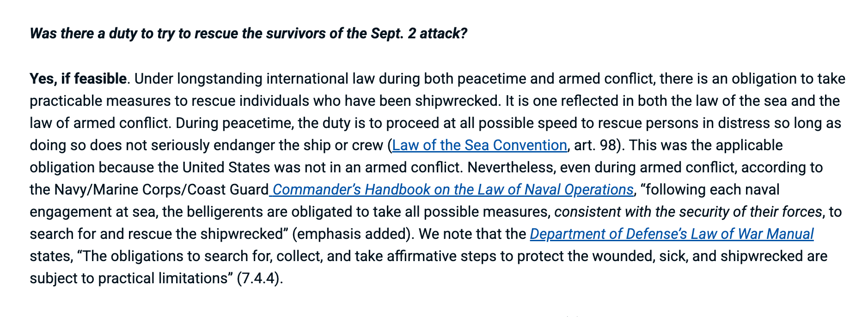Image resolution: width=868 pixels, height=317 pixels.
Task: Click the words 'search for and rescue the shipwrecked'
Action: 156,234
